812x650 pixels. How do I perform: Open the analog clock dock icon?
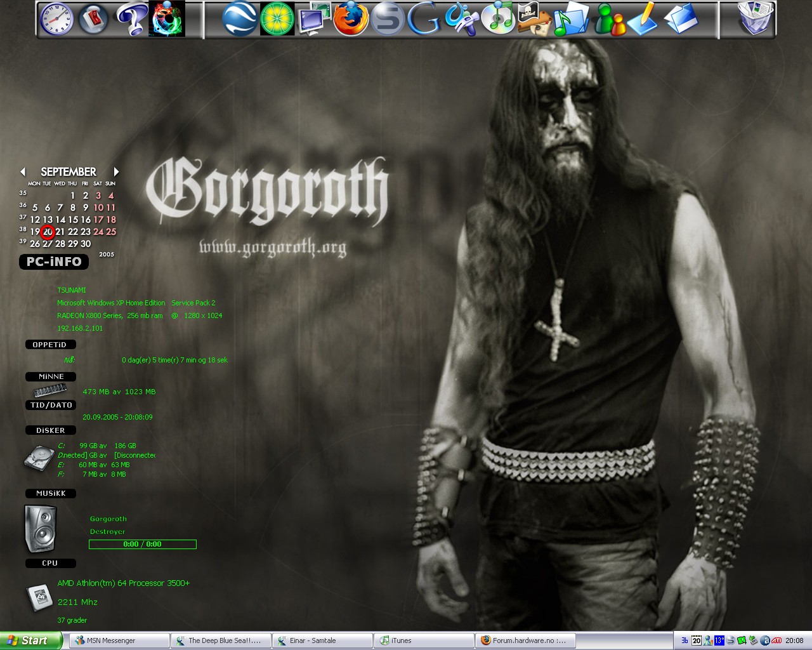point(56,19)
